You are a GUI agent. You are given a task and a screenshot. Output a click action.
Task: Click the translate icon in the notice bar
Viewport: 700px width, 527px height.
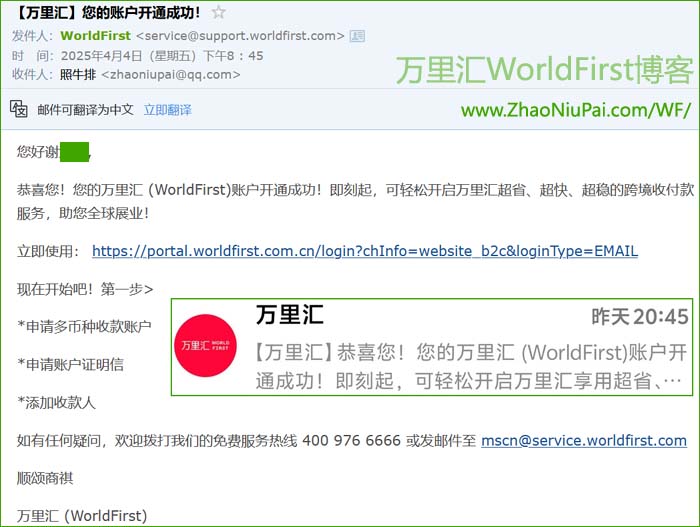tap(19, 109)
